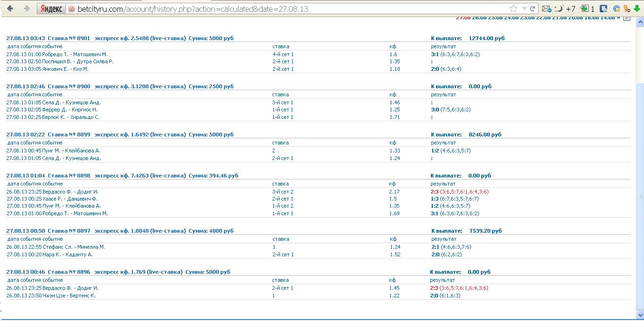
Task: Open the address history dropdown arrow
Action: coord(524,8)
